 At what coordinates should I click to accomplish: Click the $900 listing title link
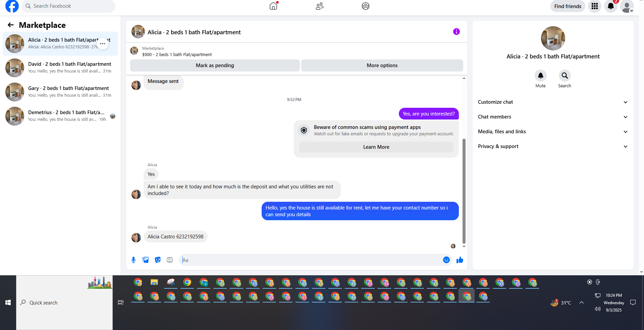pyautogui.click(x=177, y=54)
